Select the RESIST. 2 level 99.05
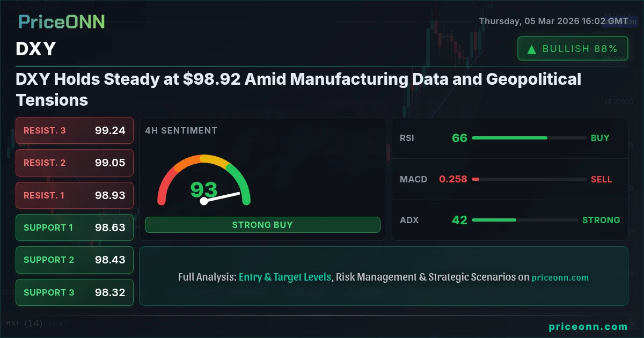Viewport: 644px width, 338px height. [x=75, y=163]
